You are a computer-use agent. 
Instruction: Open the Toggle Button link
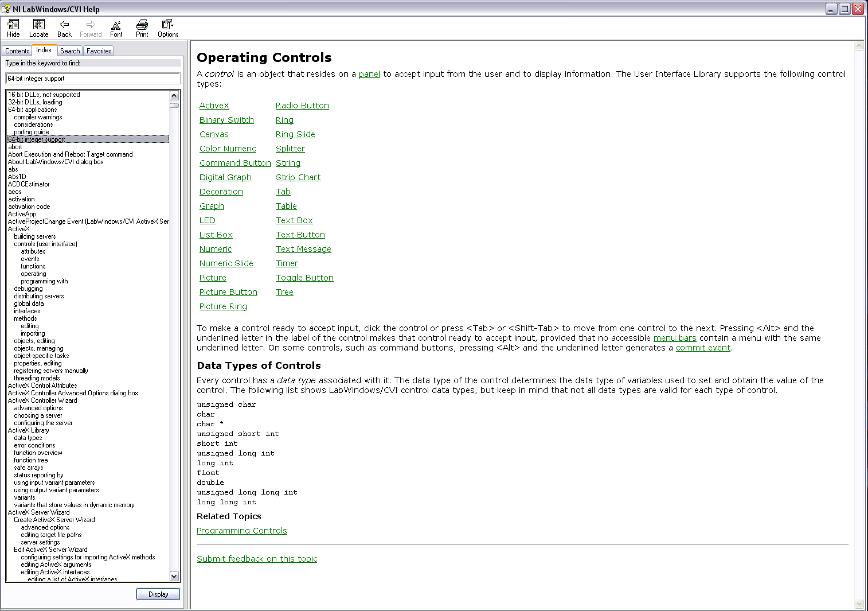click(x=304, y=278)
